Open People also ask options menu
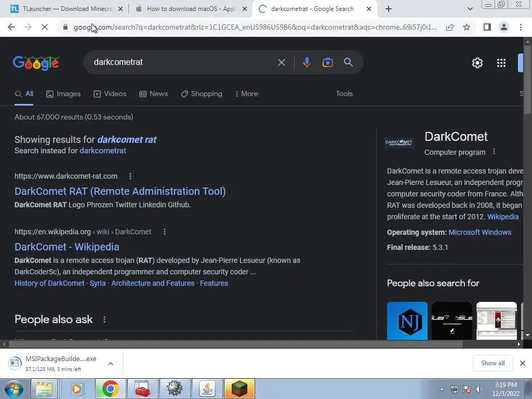 pyautogui.click(x=104, y=320)
